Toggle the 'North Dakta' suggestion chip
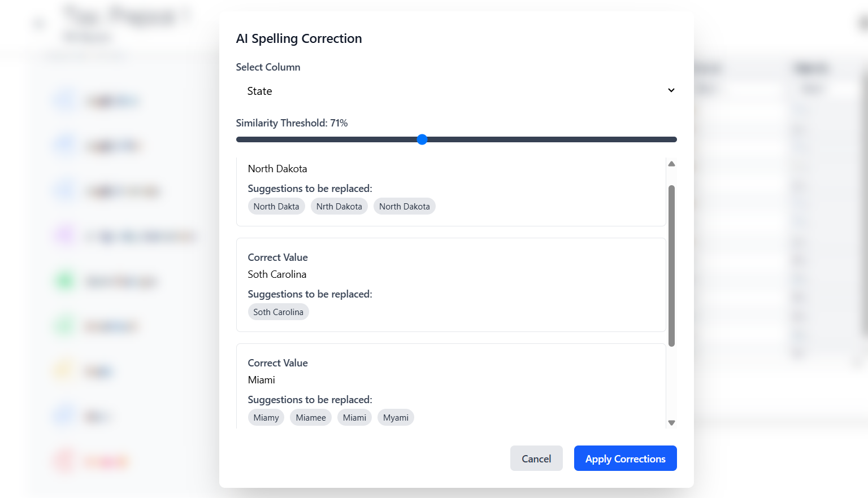This screenshot has height=498, width=868. pos(276,206)
